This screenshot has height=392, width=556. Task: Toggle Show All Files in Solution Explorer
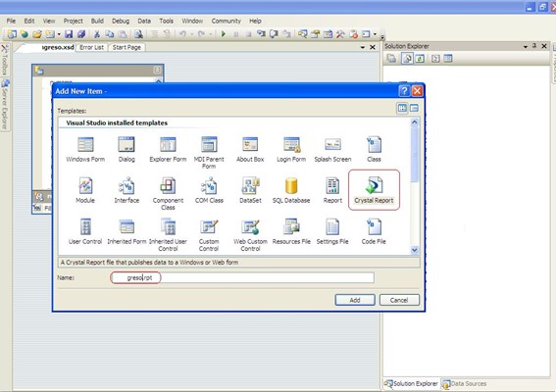[407, 59]
